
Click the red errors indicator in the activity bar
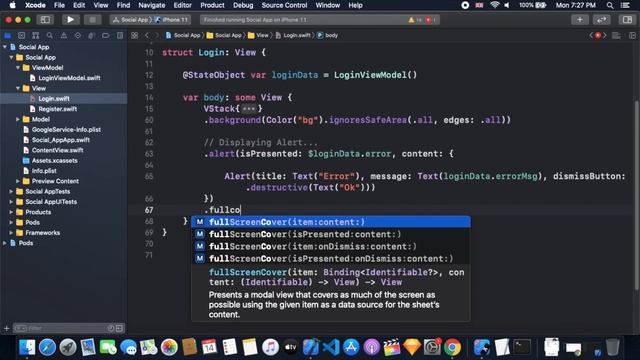click(x=431, y=20)
